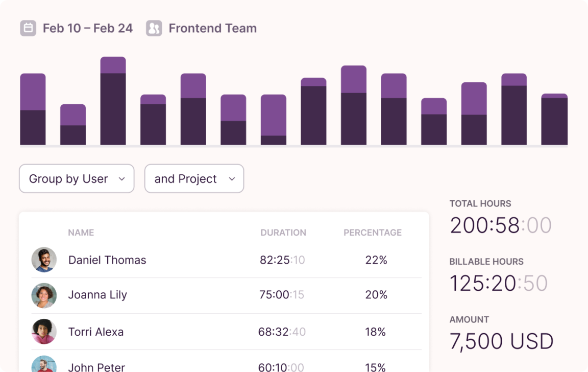Open the Feb 10 – Feb 24 date range
This screenshot has width=588, height=372.
88,28
